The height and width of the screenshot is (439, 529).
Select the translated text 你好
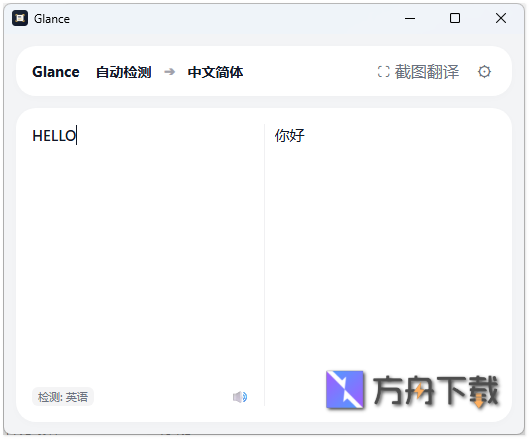coord(289,136)
